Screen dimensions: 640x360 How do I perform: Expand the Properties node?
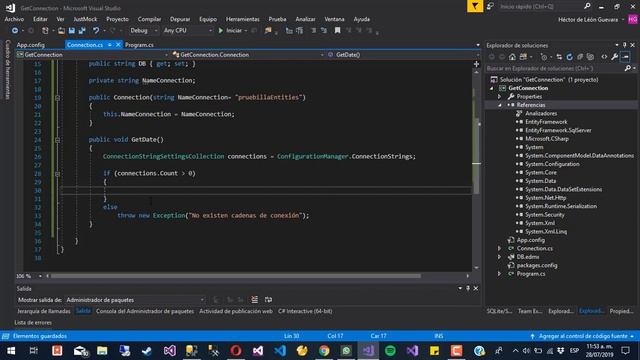500,97
